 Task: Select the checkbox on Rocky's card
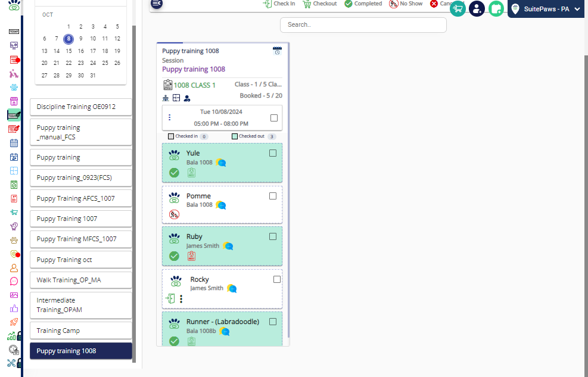(x=277, y=279)
